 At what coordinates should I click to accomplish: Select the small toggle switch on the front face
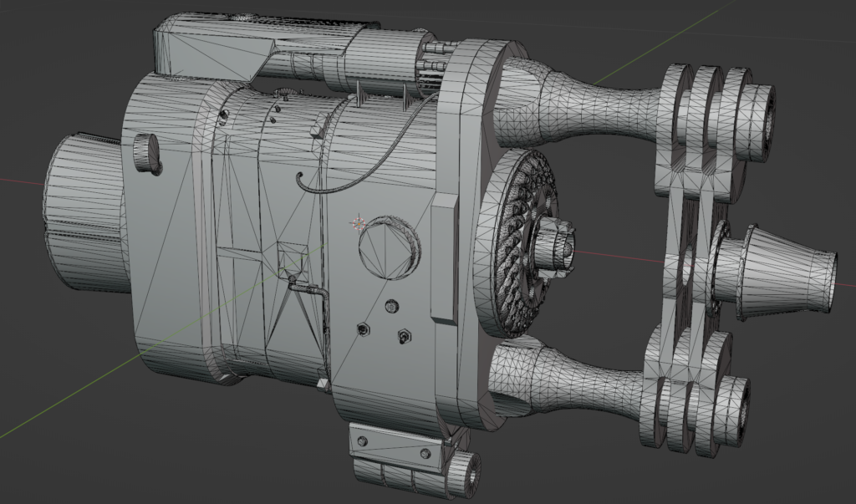click(405, 337)
